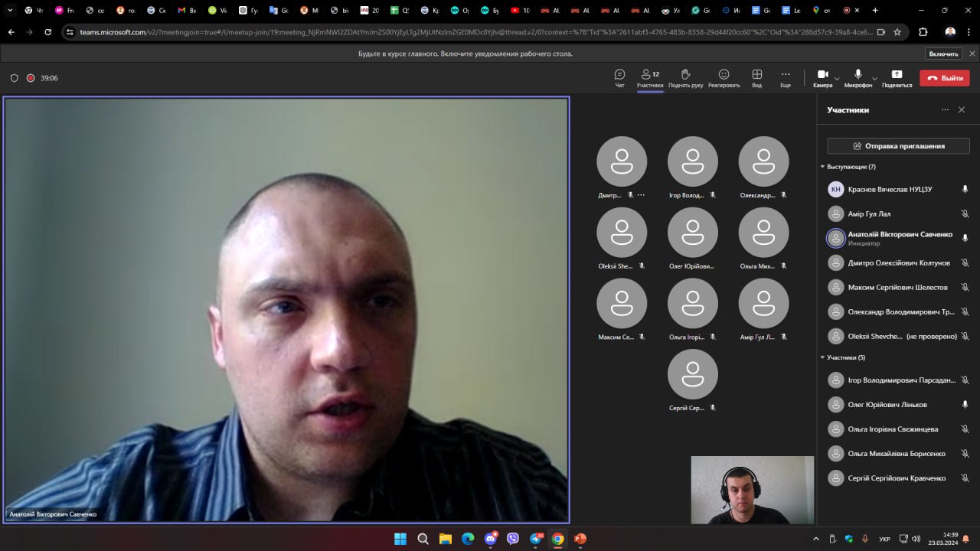Viewport: 980px width, 551px height.
Task: Mute the Микрофон microphone
Action: pyautogui.click(x=857, y=76)
